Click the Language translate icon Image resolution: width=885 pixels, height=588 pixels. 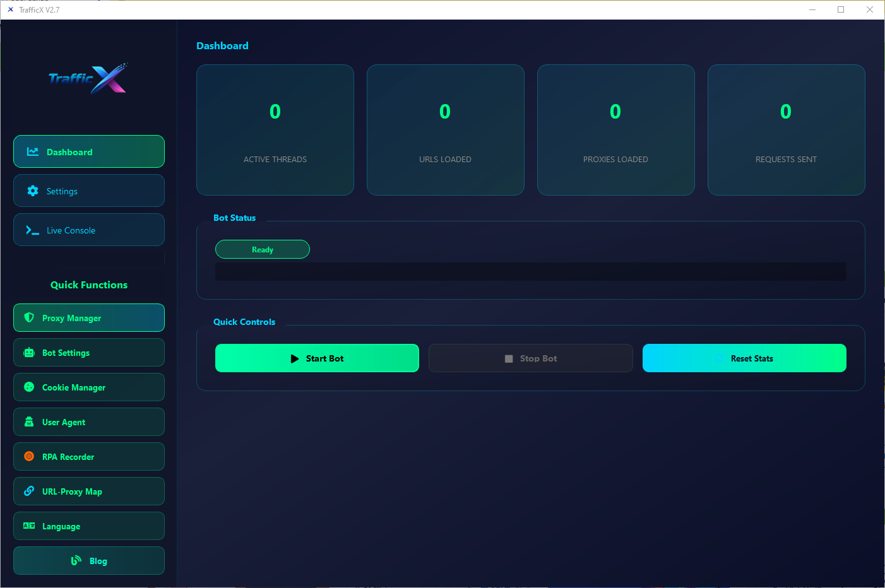[x=29, y=526]
